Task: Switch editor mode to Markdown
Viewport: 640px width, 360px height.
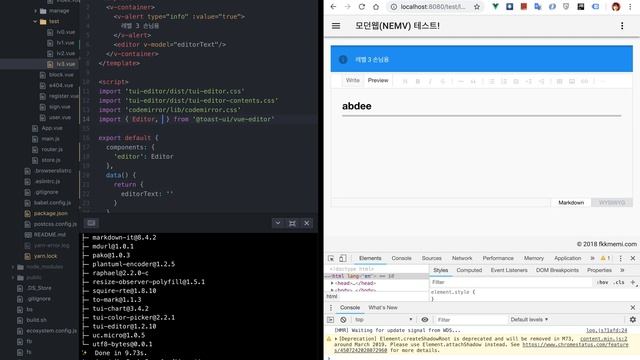Action: pyautogui.click(x=571, y=202)
